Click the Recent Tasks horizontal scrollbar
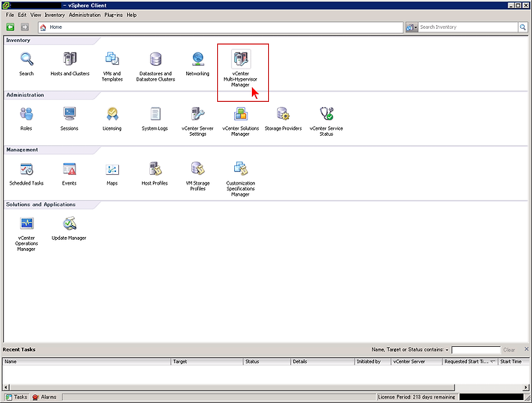532x403 pixels. 232,387
